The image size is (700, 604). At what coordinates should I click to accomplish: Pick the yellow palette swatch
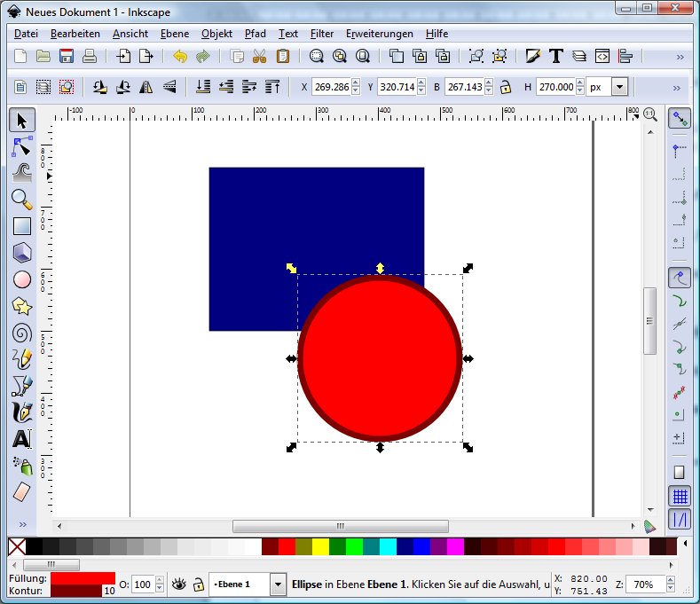[x=320, y=547]
